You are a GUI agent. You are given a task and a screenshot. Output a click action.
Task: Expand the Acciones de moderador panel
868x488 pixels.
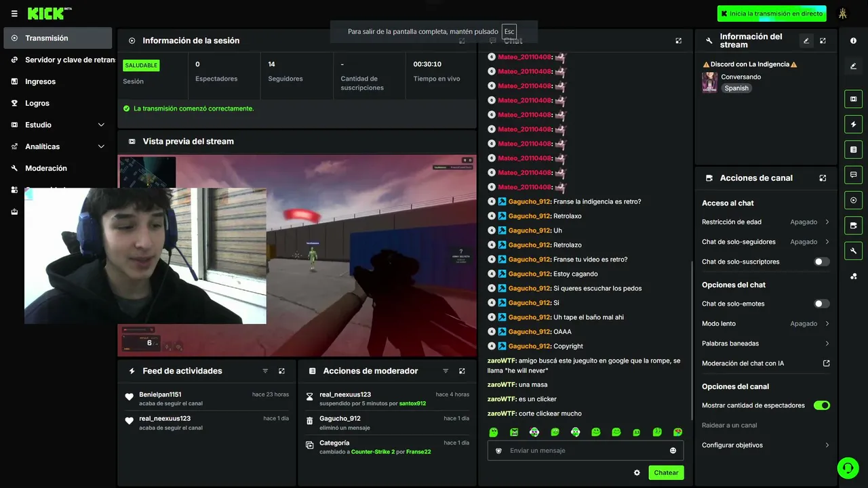(x=462, y=371)
